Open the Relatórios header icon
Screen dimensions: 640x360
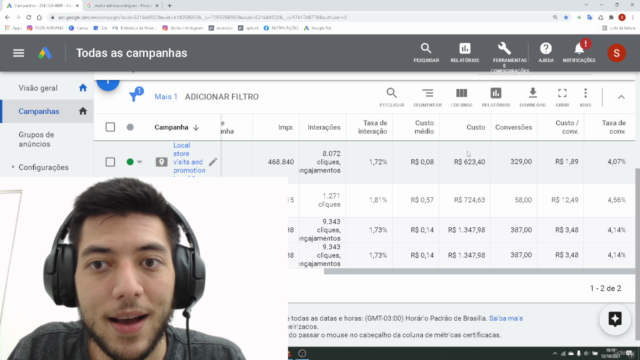[x=464, y=53]
